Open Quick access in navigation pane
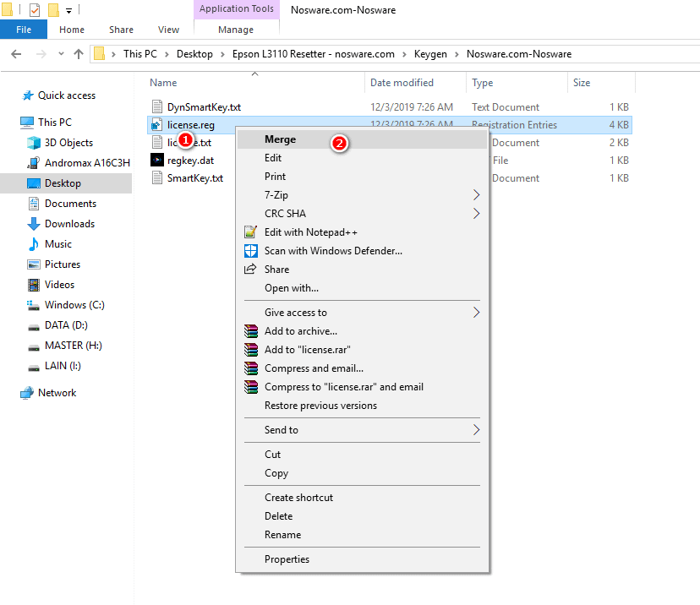Screen dimensions: 700x605 click(x=67, y=95)
